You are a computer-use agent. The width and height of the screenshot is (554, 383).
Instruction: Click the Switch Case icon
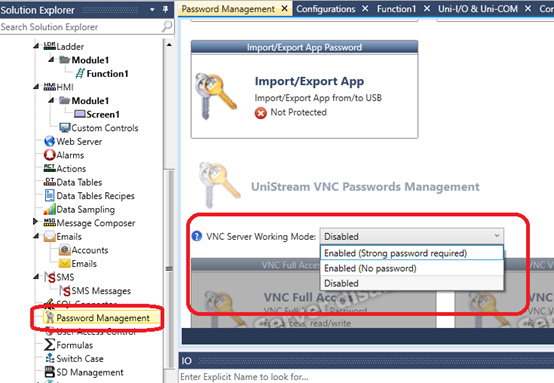click(49, 358)
